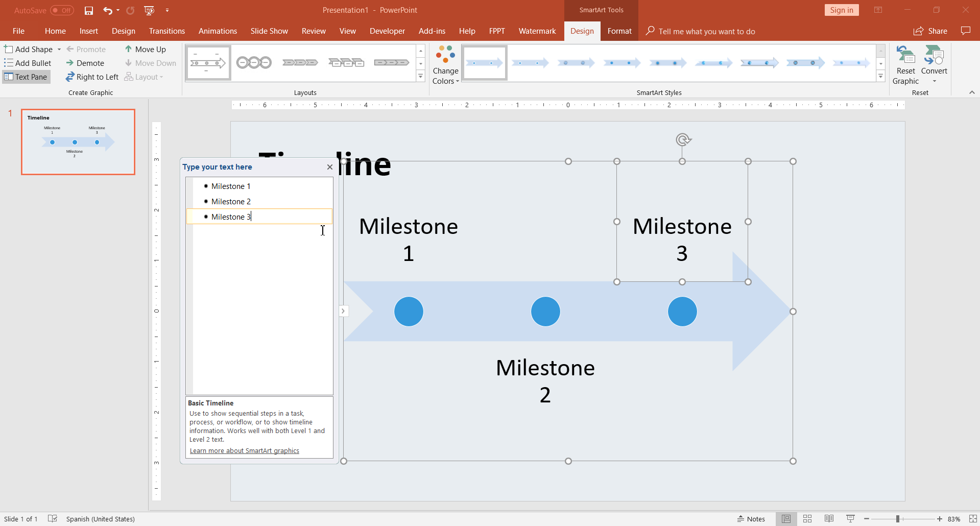Click the Right to Left icon
The height and width of the screenshot is (526, 980).
(92, 77)
